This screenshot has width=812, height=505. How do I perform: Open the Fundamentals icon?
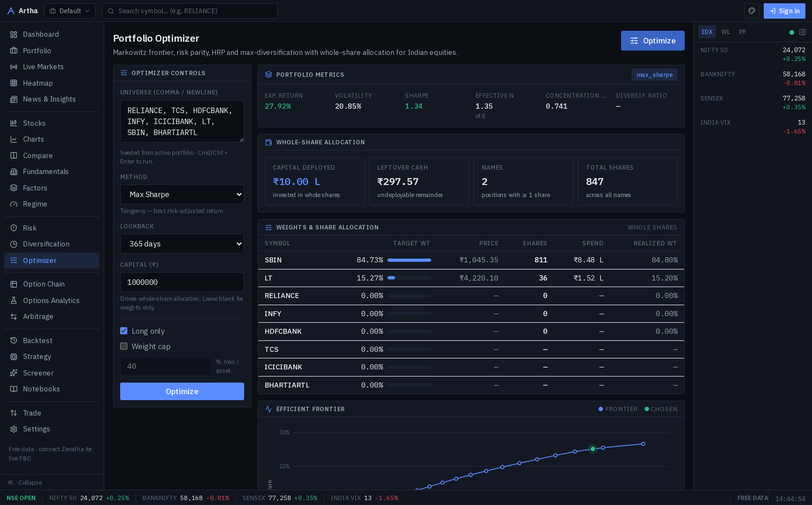point(14,172)
